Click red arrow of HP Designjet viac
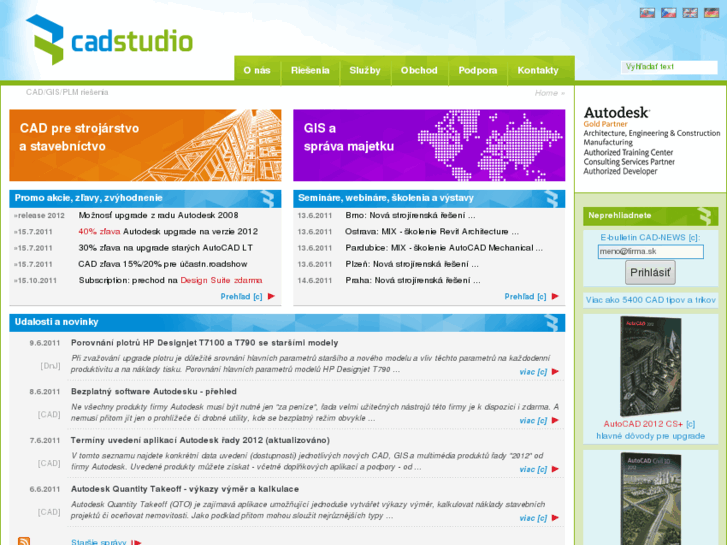The width and height of the screenshot is (727, 545). [x=555, y=372]
